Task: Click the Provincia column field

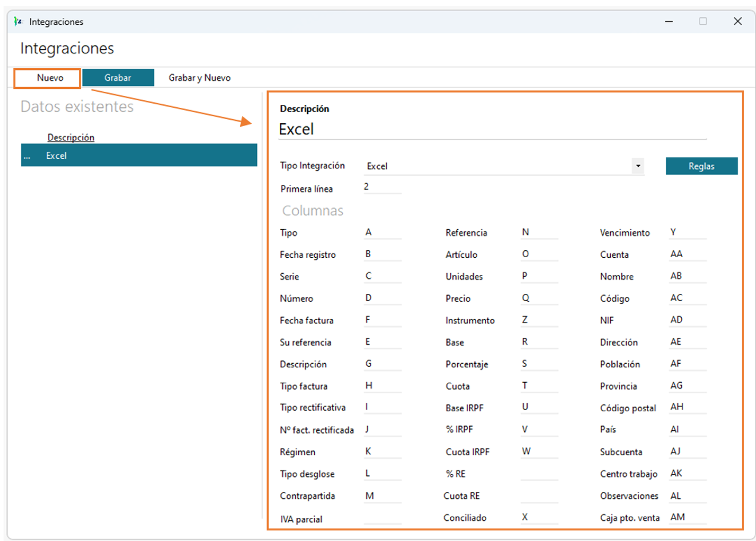Action: [687, 386]
